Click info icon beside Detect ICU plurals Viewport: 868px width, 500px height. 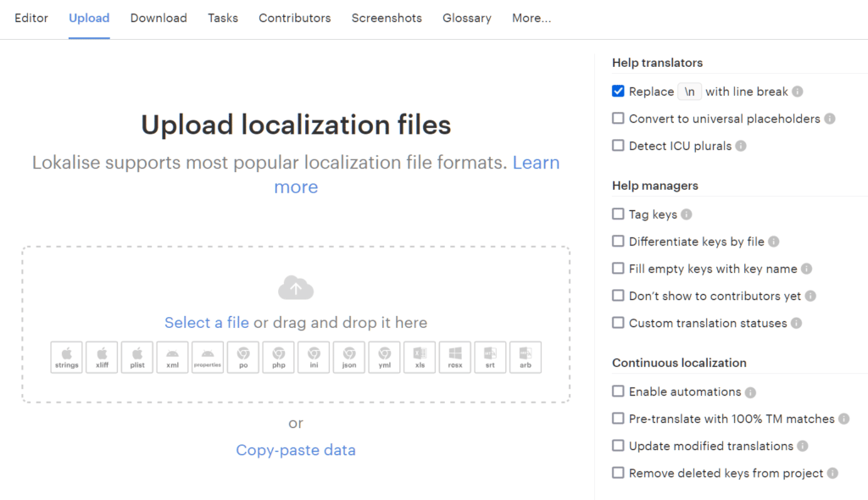click(741, 147)
